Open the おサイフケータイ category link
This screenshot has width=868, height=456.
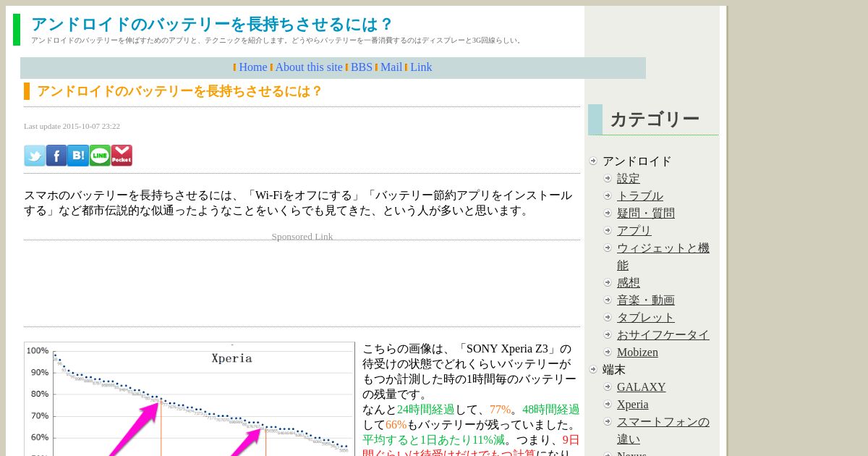(663, 335)
